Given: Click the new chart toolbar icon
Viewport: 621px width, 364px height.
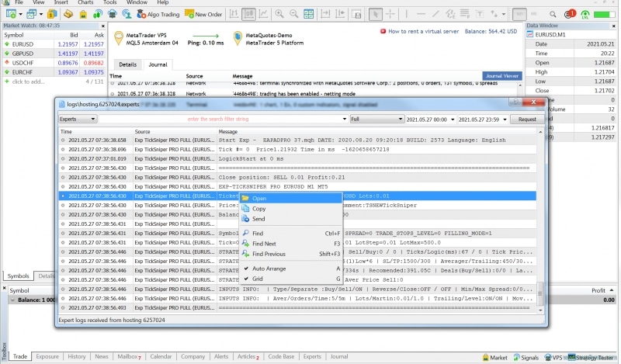Looking at the screenshot, I should pos(11,14).
